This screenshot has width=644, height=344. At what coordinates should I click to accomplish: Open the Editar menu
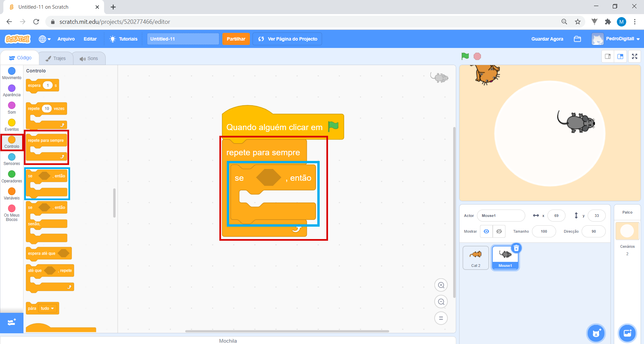tap(90, 39)
